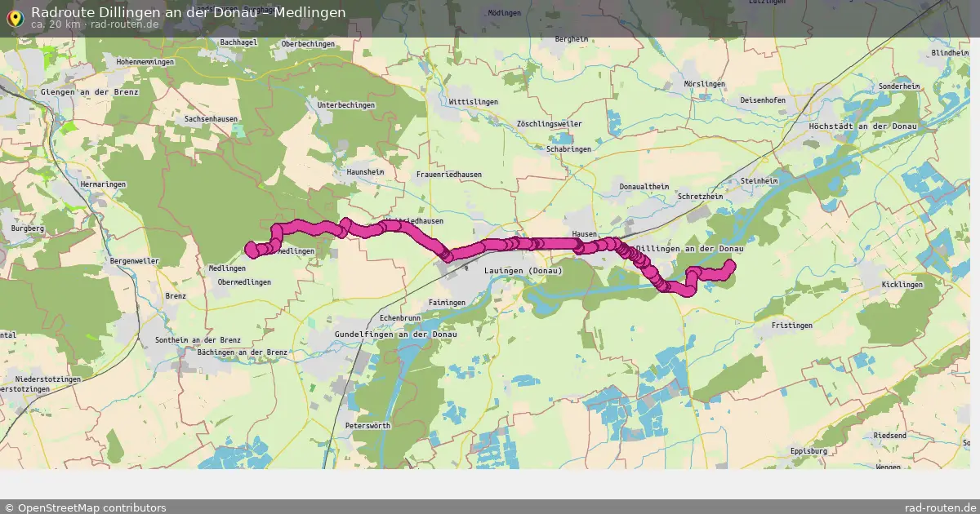The height and width of the screenshot is (514, 980).
Task: Click the 'Giengen an der Brenz' label
Action: pyautogui.click(x=89, y=92)
